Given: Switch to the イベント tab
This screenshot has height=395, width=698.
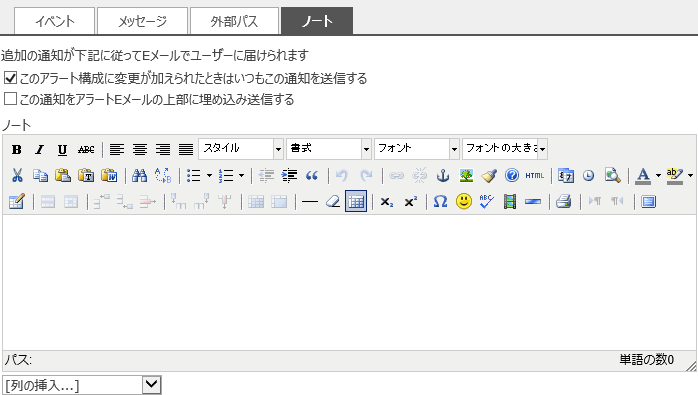Looking at the screenshot, I should pyautogui.click(x=55, y=21).
